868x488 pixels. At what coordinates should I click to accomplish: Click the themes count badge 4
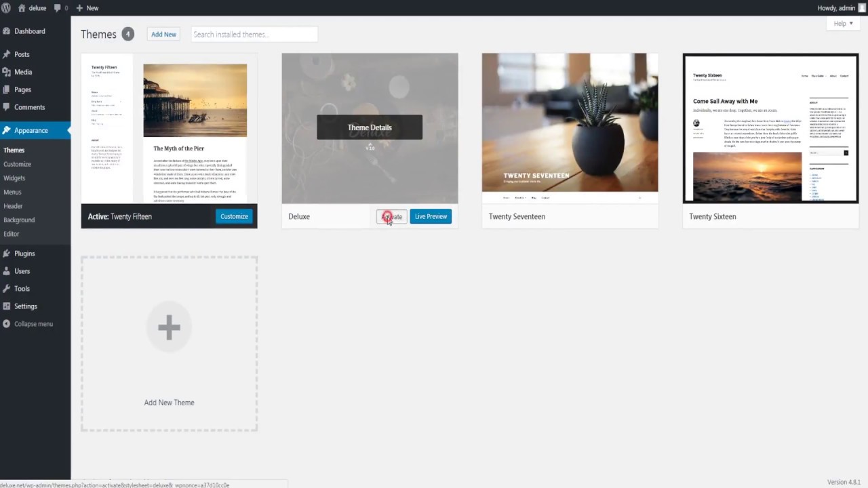click(x=127, y=35)
